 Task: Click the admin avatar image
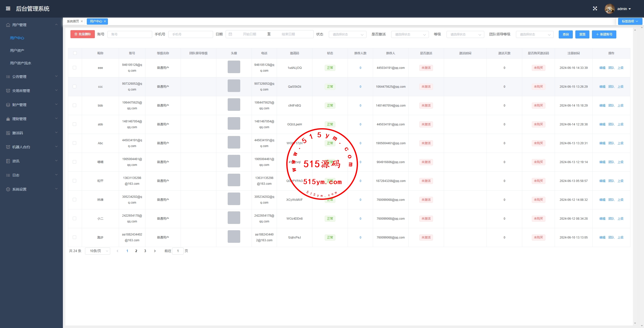coord(609,9)
